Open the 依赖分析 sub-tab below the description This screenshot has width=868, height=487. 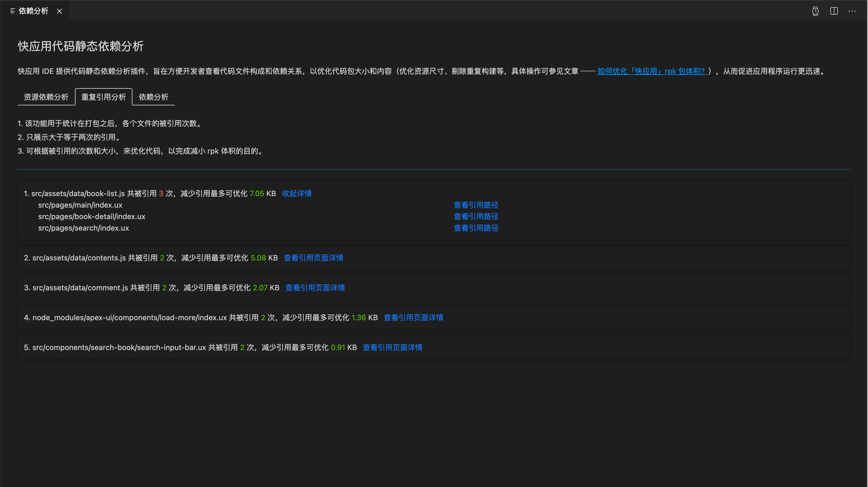(153, 97)
